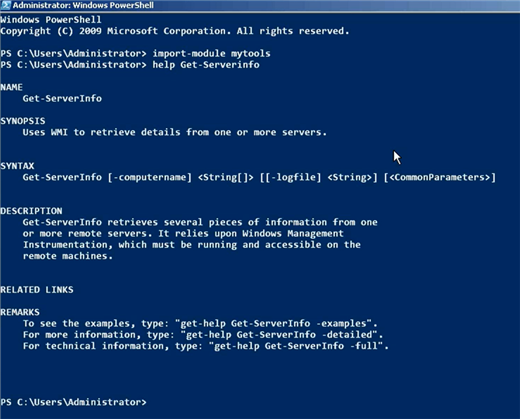Click the REMARKS heading
520x419 pixels.
pos(20,312)
